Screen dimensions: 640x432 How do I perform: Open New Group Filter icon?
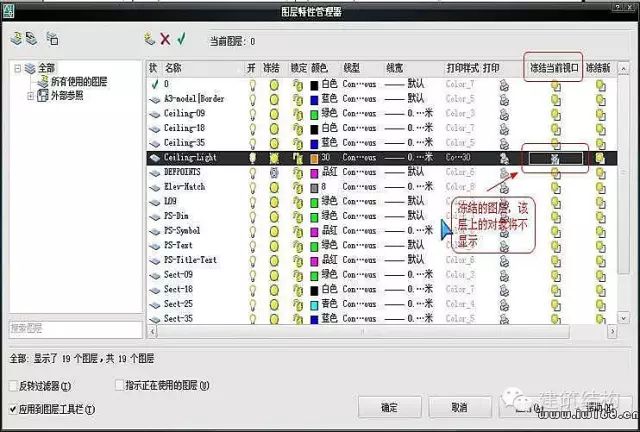pos(31,39)
